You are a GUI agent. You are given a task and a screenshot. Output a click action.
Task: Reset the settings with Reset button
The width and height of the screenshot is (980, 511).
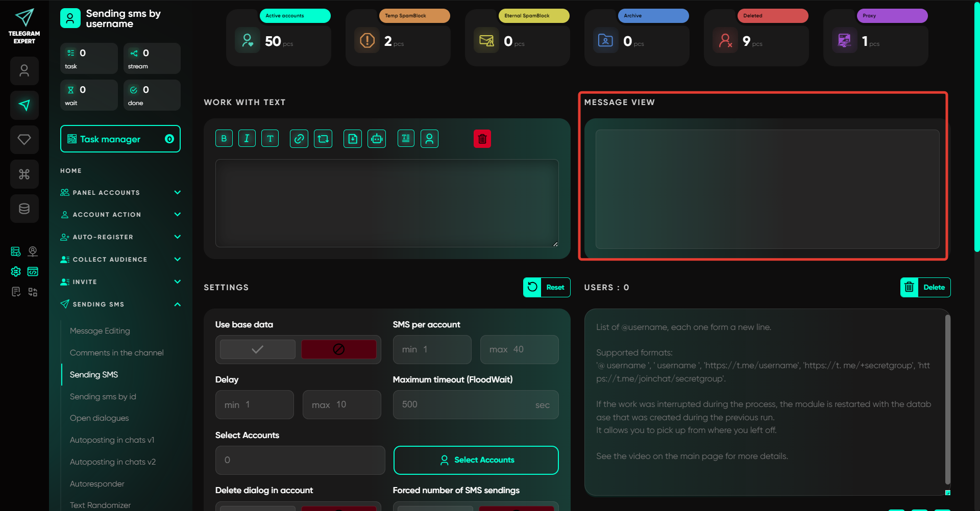(547, 288)
